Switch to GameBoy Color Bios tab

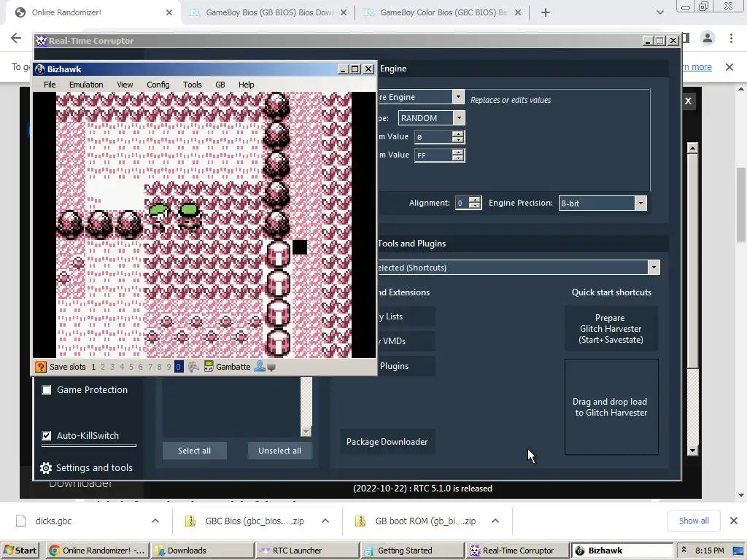pyautogui.click(x=443, y=12)
